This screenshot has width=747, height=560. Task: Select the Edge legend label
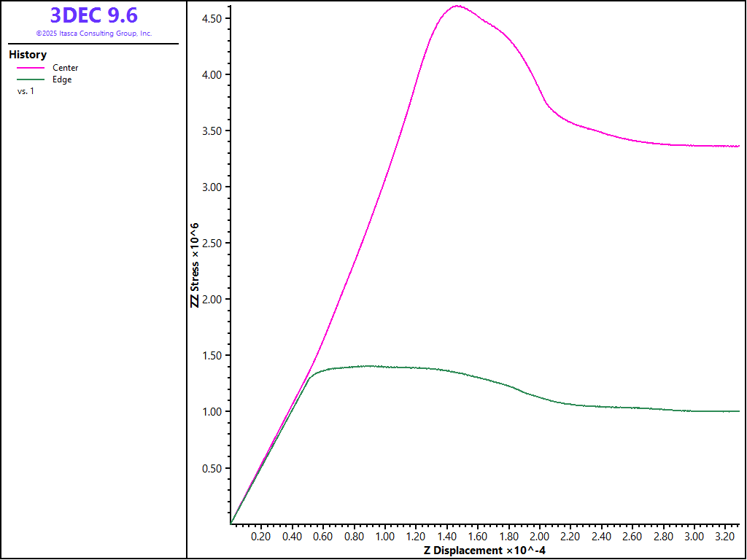(x=62, y=79)
